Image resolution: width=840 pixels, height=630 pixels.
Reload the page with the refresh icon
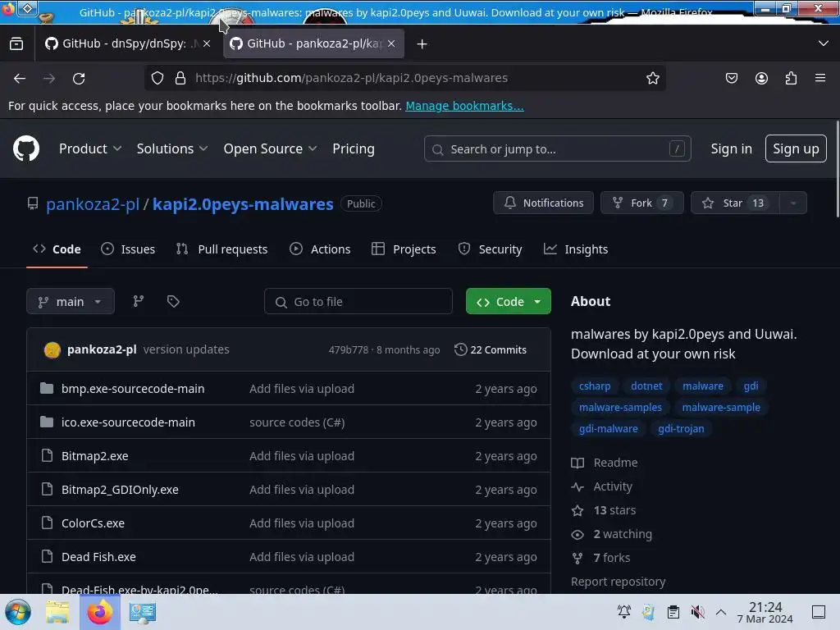(x=79, y=78)
